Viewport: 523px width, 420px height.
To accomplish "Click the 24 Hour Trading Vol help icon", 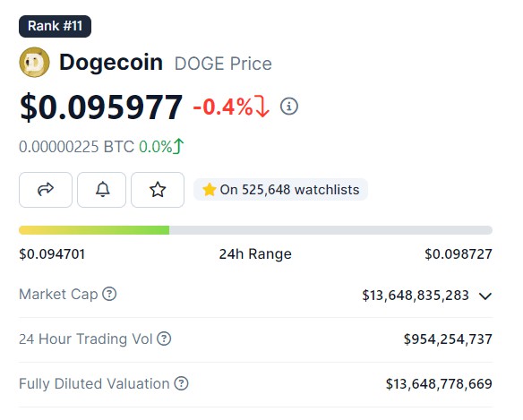I will tap(164, 339).
